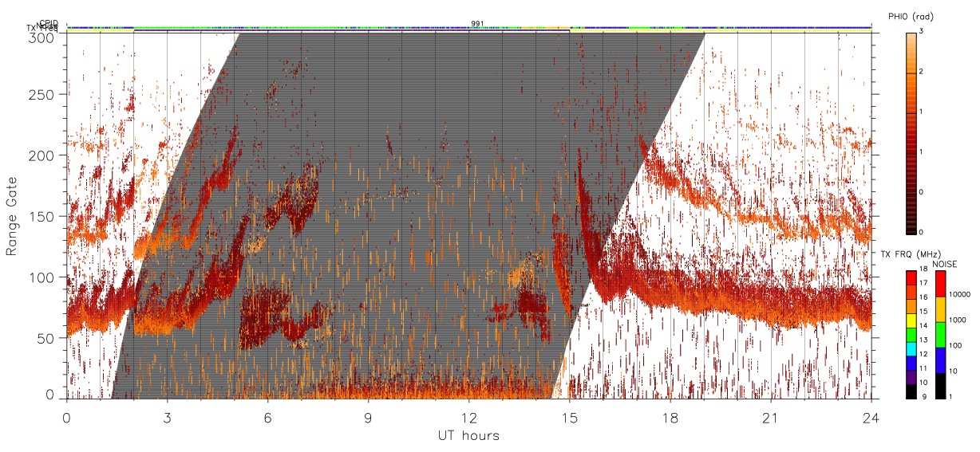Select the red 17–18 MHz frequency swatch
980x452 pixels.
click(911, 278)
